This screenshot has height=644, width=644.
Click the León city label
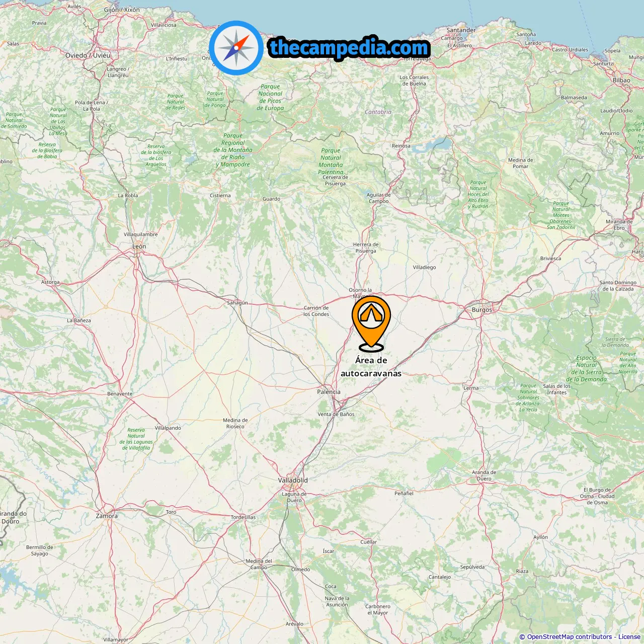click(x=139, y=247)
